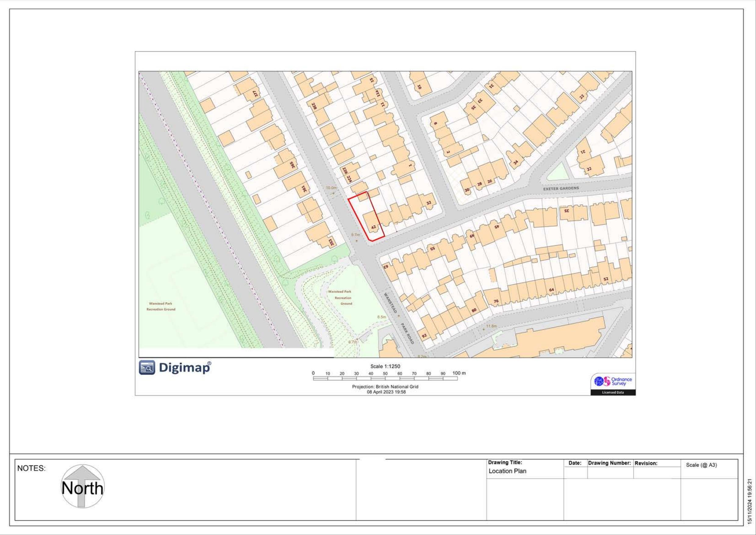
Task: Click the Scale (@ A3) field
Action: 701,465
